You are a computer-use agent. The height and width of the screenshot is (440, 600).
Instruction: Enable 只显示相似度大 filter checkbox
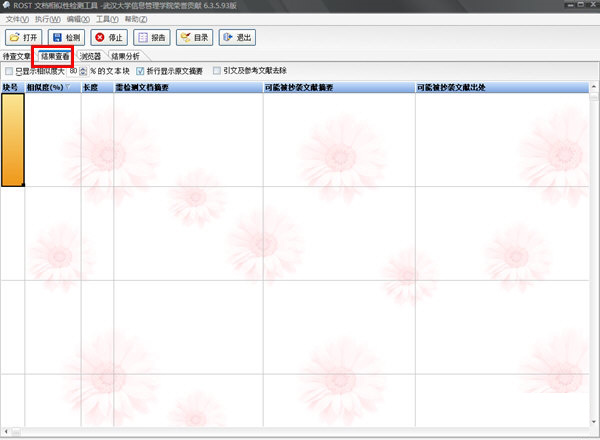click(9, 72)
